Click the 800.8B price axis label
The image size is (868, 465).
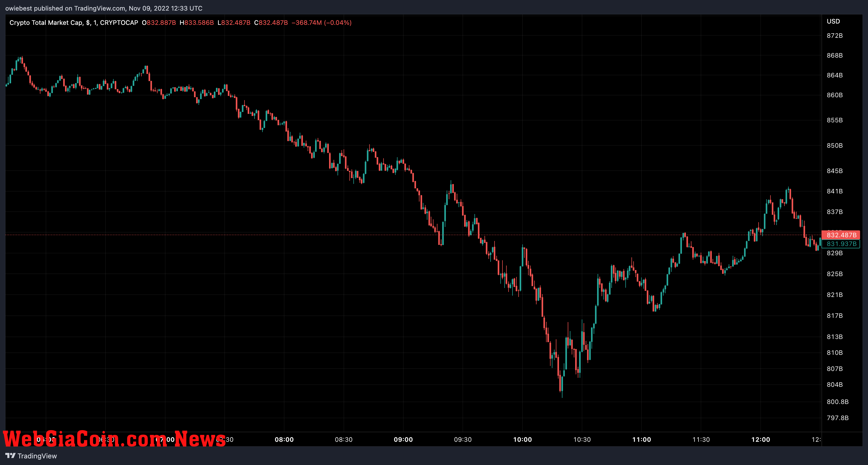point(837,402)
